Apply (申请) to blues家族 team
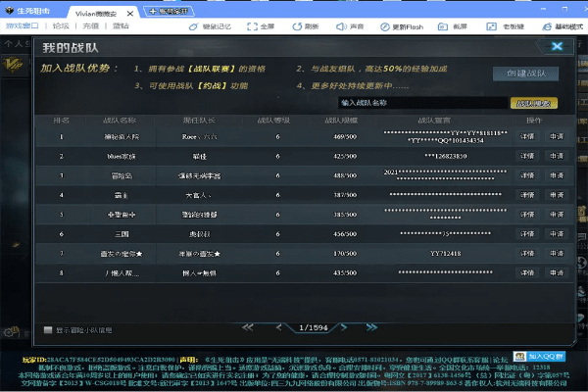The width and height of the screenshot is (588, 392). click(557, 156)
